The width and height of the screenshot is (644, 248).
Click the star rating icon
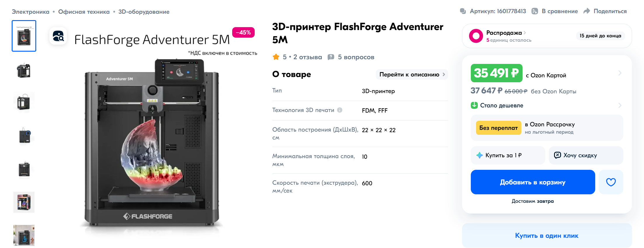point(276,57)
